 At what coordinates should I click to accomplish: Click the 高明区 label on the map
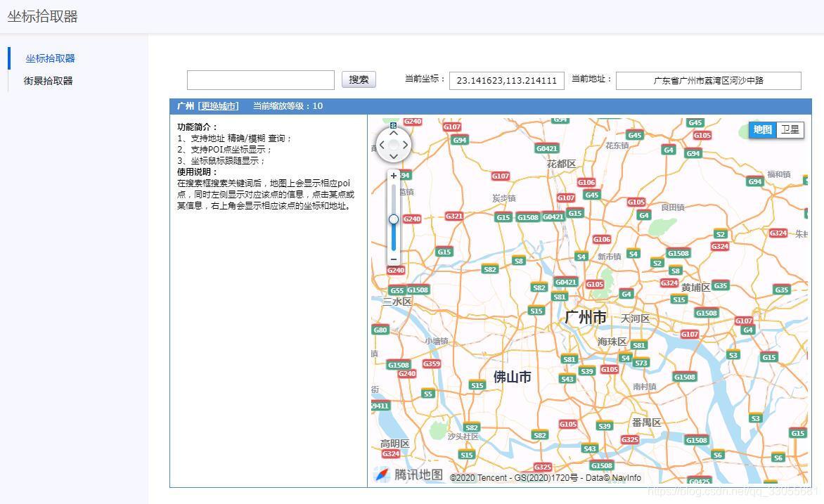[x=394, y=444]
